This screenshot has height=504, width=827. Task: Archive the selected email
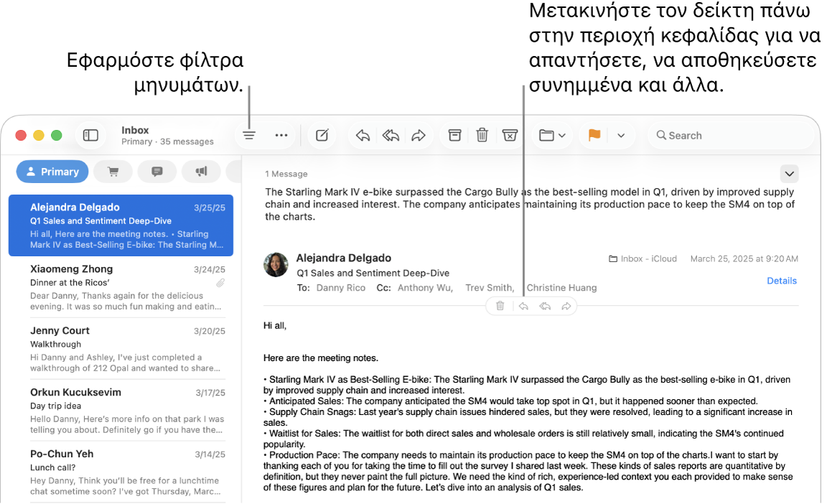(x=454, y=135)
